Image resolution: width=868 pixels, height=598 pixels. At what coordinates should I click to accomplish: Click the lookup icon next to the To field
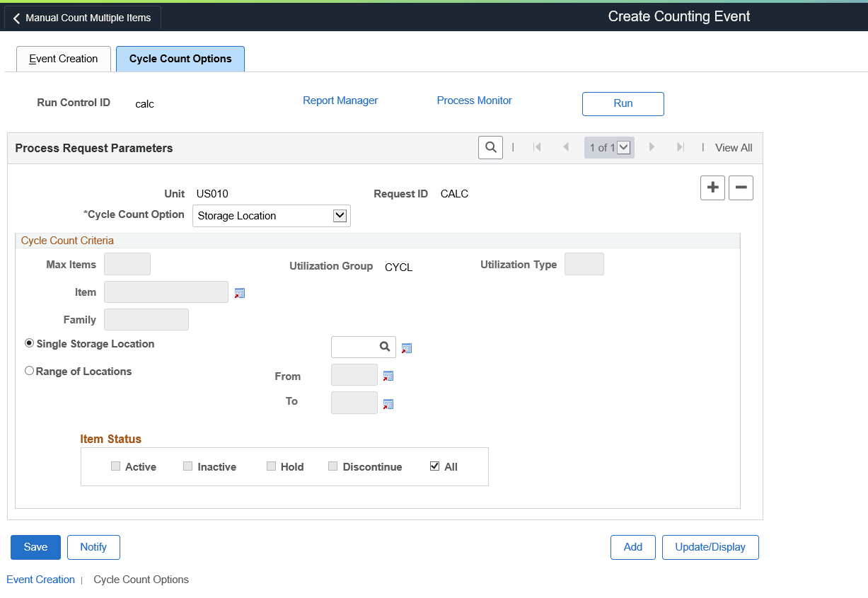(388, 403)
